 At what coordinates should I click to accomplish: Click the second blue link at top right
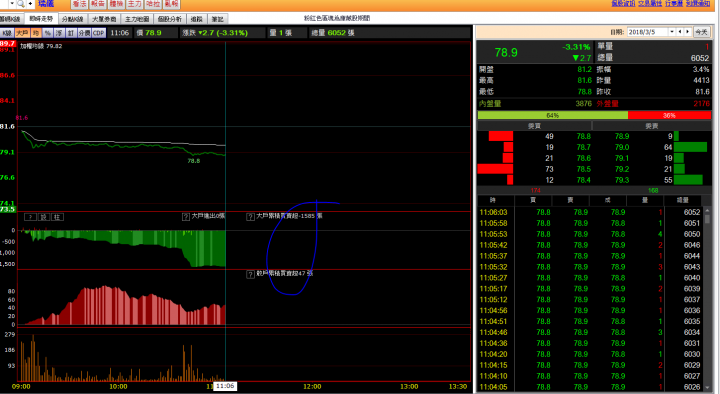[x=650, y=3]
